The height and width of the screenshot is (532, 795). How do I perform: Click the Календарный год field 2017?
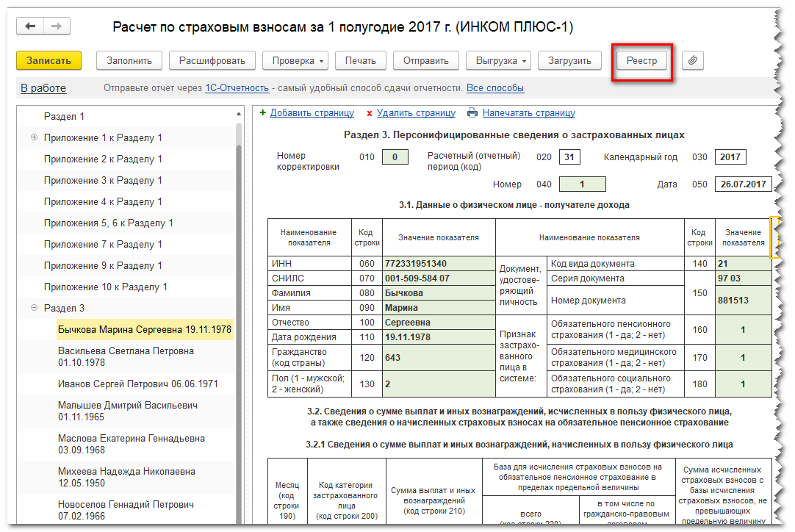tap(730, 157)
